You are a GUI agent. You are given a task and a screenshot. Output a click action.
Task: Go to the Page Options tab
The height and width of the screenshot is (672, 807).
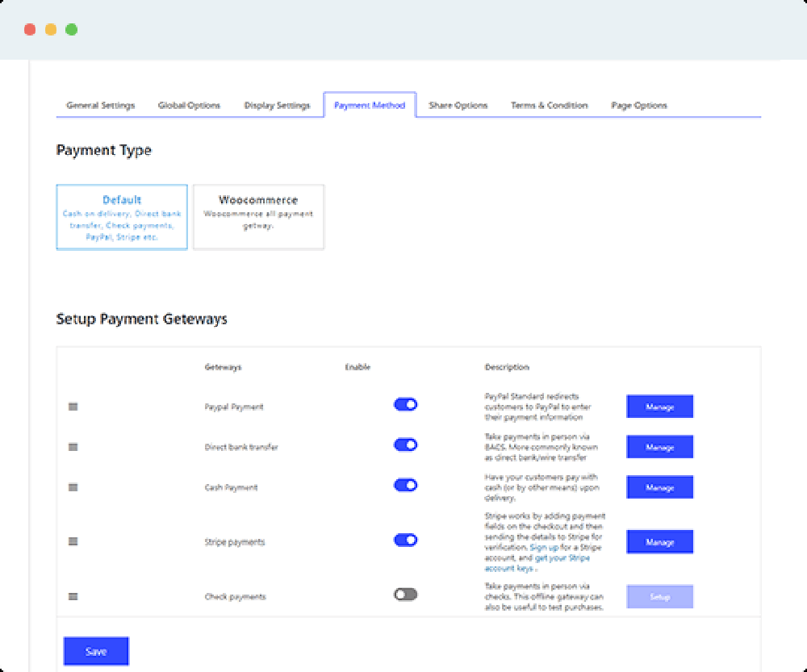[638, 105]
